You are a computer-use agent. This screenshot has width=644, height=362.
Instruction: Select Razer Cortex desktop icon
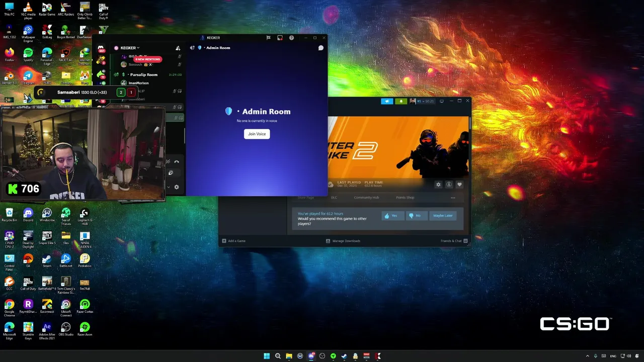point(85,307)
